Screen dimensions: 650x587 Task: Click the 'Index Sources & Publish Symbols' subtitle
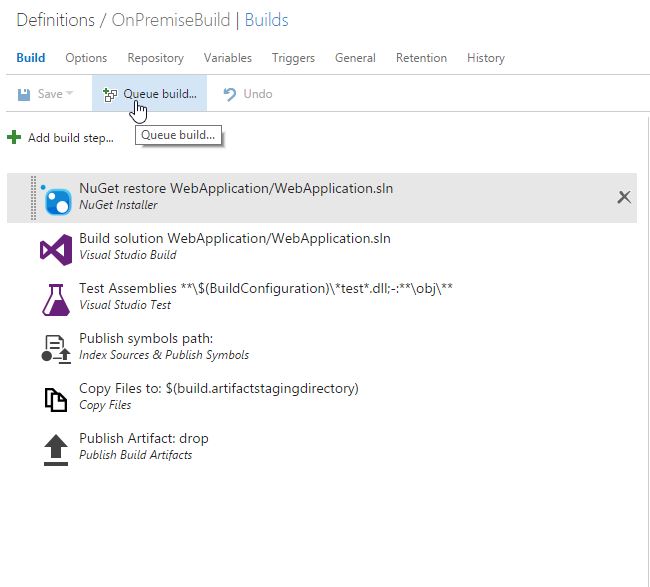(x=164, y=355)
